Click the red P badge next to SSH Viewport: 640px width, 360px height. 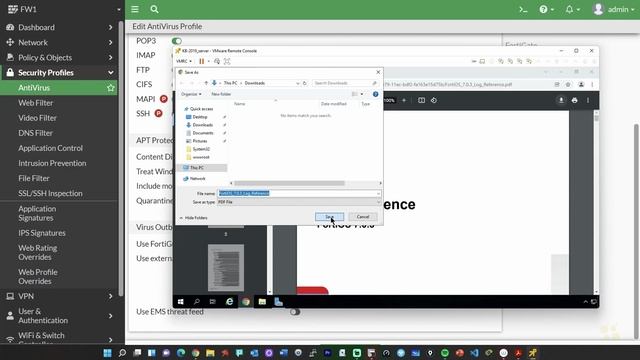click(x=158, y=113)
